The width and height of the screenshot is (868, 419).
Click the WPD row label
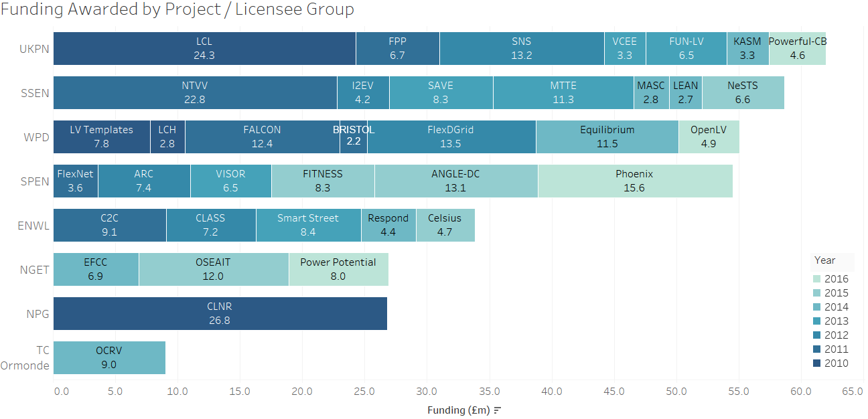point(36,137)
